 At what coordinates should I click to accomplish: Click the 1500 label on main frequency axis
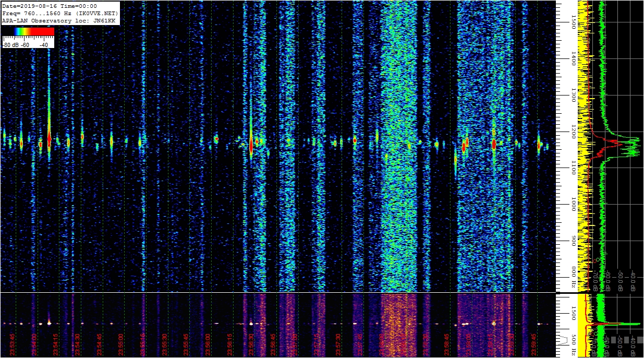tap(573, 22)
